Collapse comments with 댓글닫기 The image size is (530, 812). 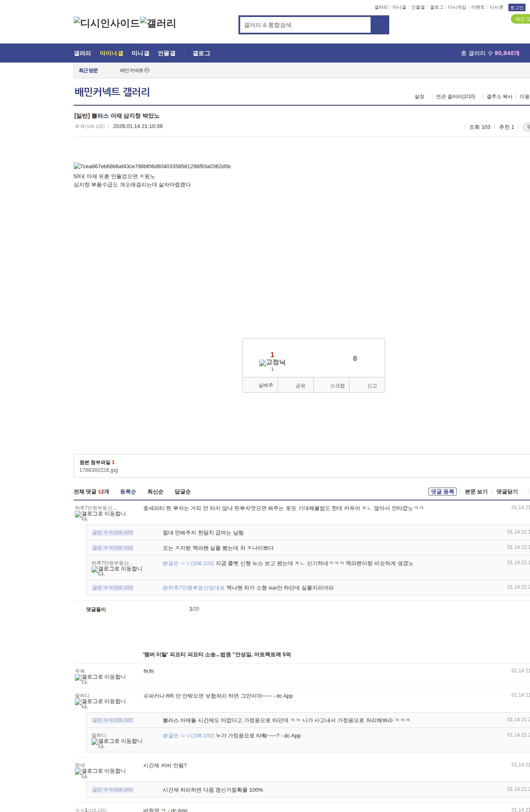click(x=507, y=492)
